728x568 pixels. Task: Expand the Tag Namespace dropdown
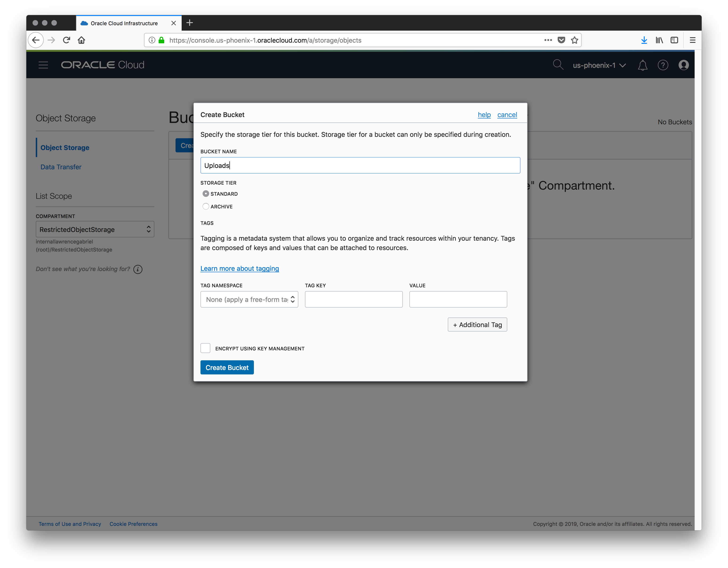(249, 300)
